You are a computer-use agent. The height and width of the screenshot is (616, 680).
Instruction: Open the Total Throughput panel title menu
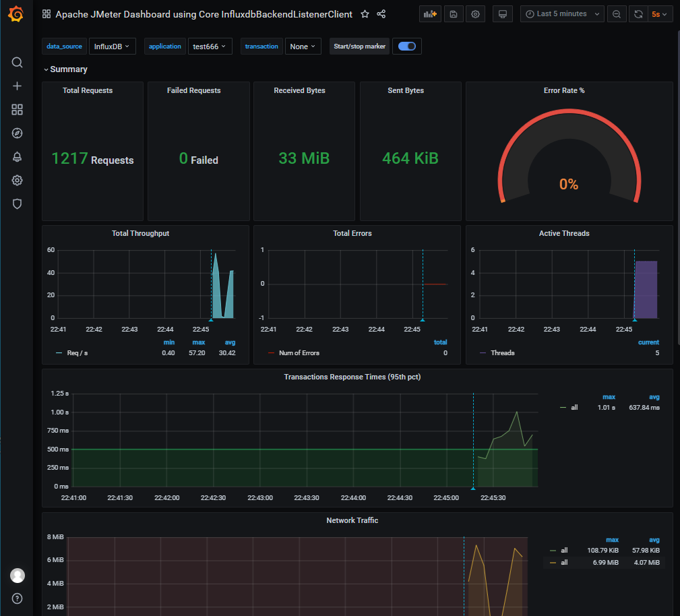tap(140, 233)
